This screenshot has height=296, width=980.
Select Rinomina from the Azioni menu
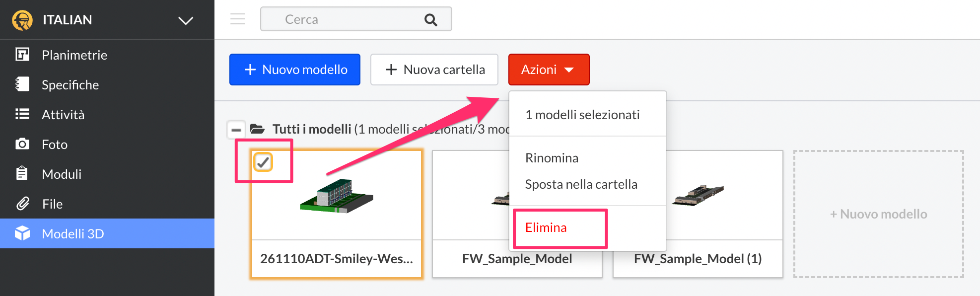coord(552,158)
